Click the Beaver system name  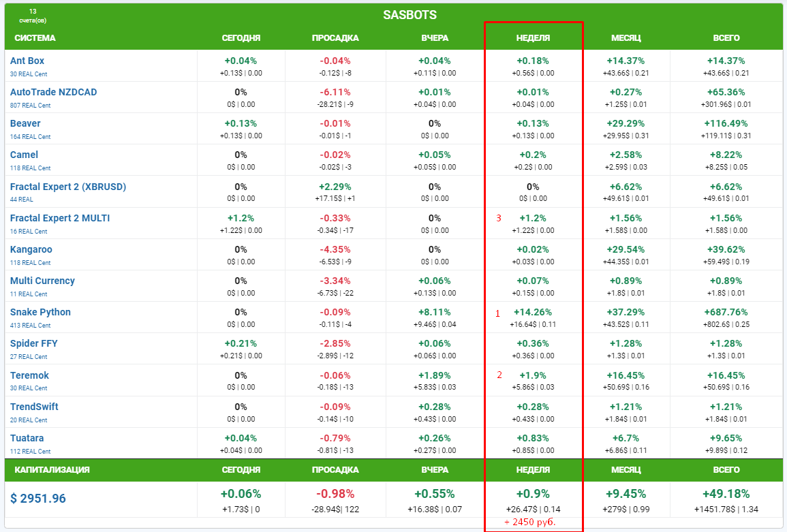(x=25, y=123)
